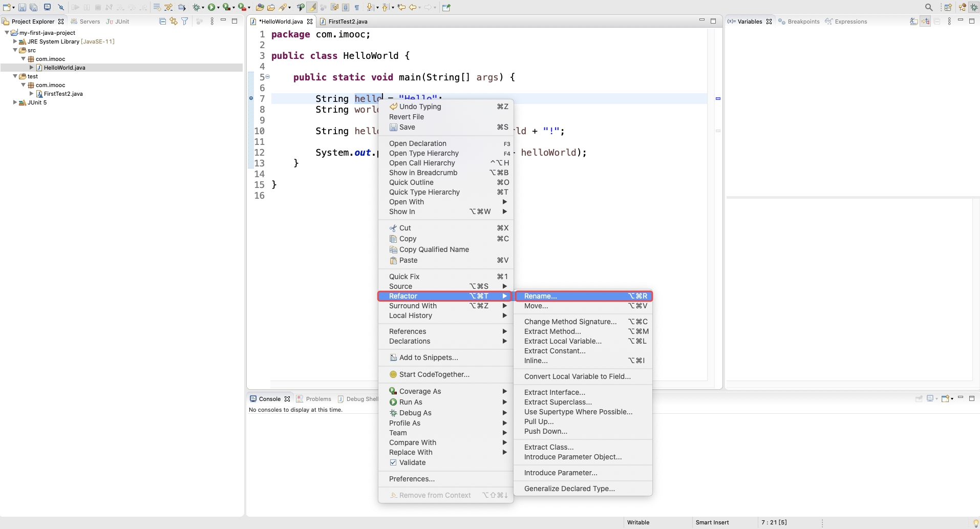Screen dimensions: 980x529
Task: Click the Run Last Tool red icon
Action: (x=242, y=7)
